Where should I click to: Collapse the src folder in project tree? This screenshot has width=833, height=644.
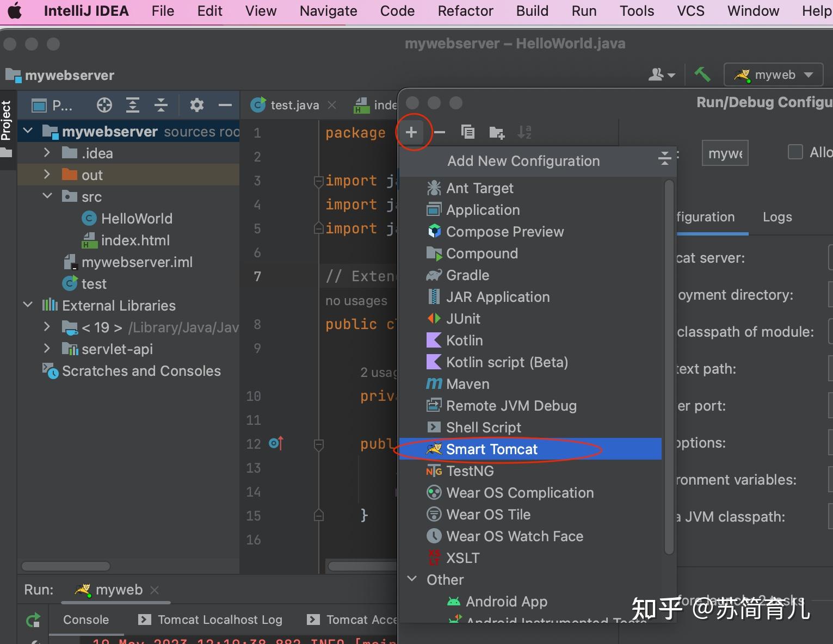tap(47, 196)
